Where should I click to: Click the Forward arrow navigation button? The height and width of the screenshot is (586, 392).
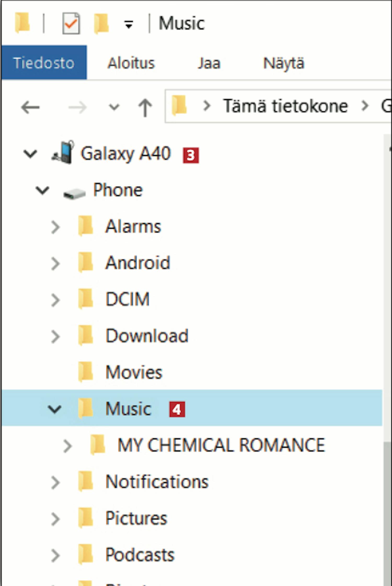[x=77, y=107]
